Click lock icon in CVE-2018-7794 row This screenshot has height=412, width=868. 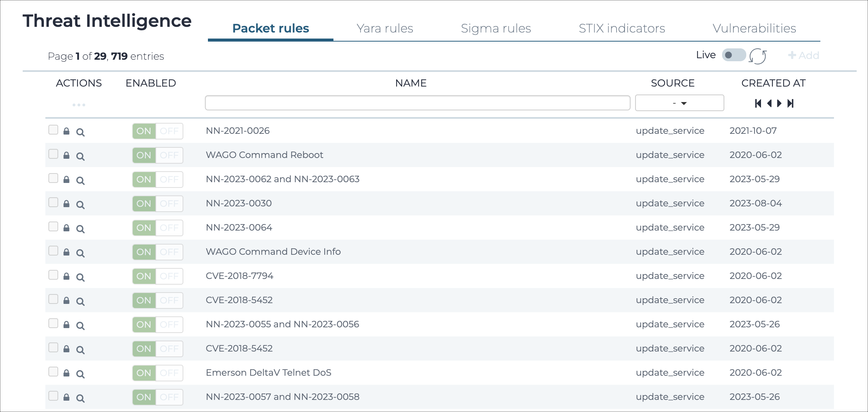click(x=67, y=276)
